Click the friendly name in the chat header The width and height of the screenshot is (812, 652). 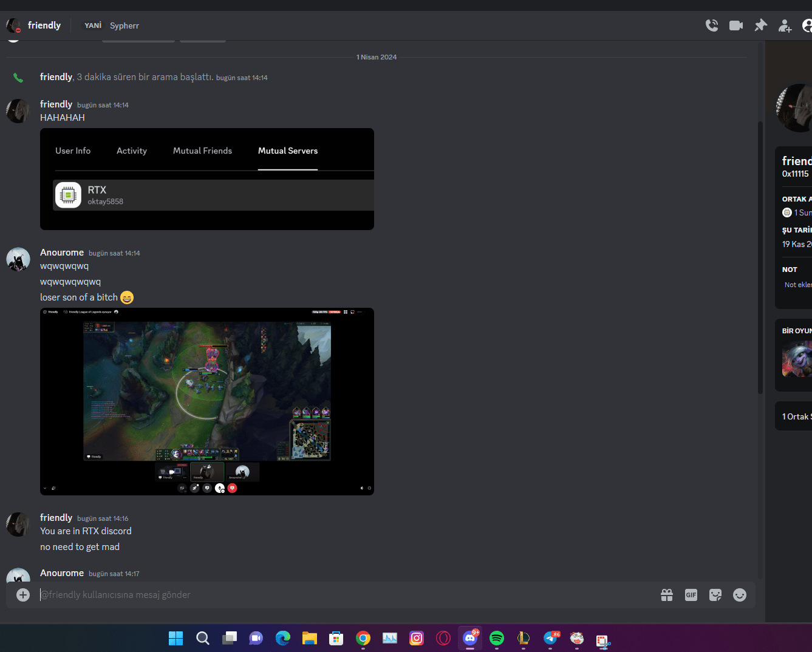tap(44, 25)
